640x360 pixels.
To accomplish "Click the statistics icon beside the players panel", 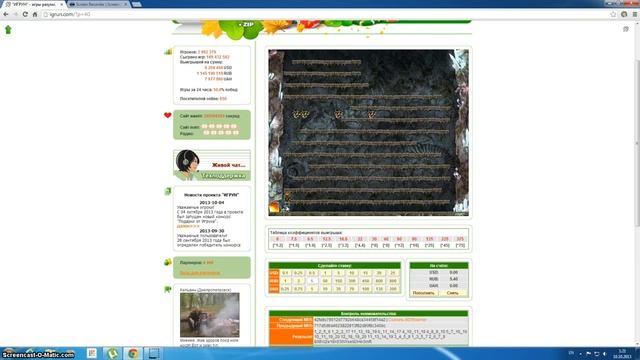I will (168, 51).
